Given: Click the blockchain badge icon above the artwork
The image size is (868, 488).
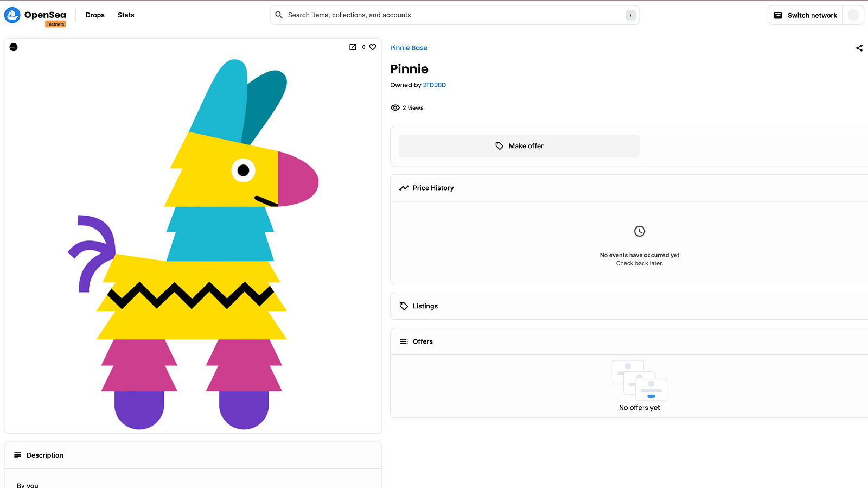Looking at the screenshot, I should [x=14, y=47].
